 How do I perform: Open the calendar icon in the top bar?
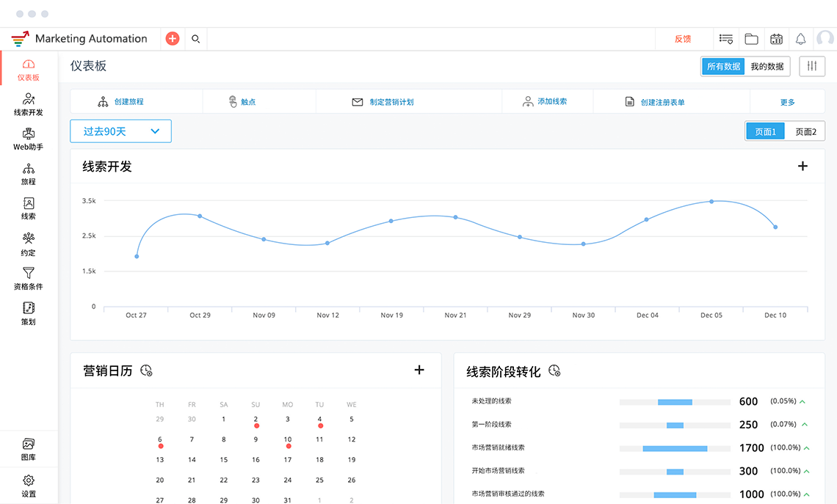pyautogui.click(x=776, y=39)
